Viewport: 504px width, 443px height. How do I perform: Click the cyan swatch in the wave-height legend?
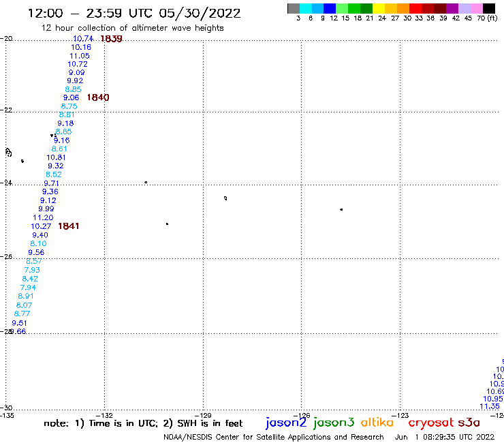pyautogui.click(x=306, y=8)
